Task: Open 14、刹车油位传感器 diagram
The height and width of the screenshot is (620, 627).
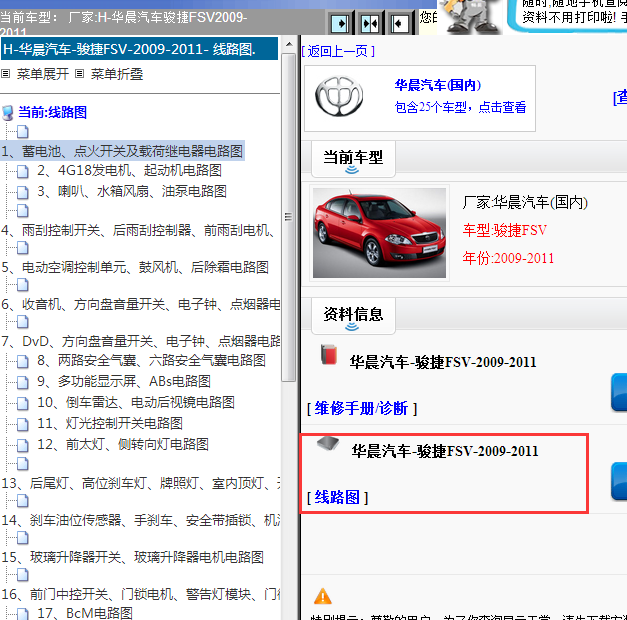Action: [140, 520]
